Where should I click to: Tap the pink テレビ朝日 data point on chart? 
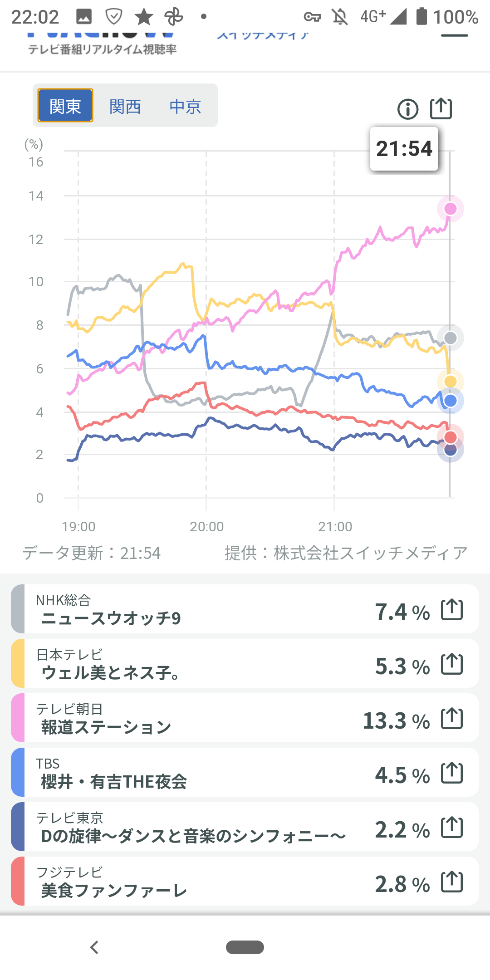coord(450,209)
